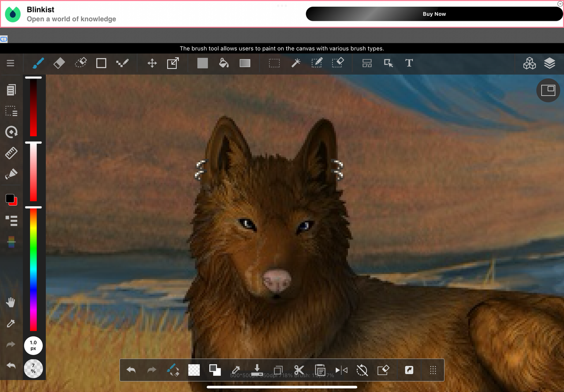This screenshot has height=392, width=564.
Task: Open the Layers panel
Action: coord(549,63)
